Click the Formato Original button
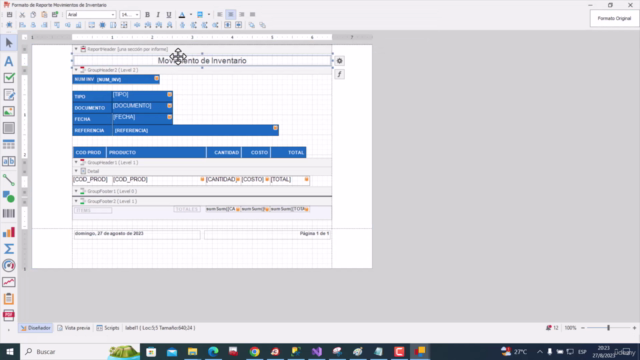 tap(614, 18)
